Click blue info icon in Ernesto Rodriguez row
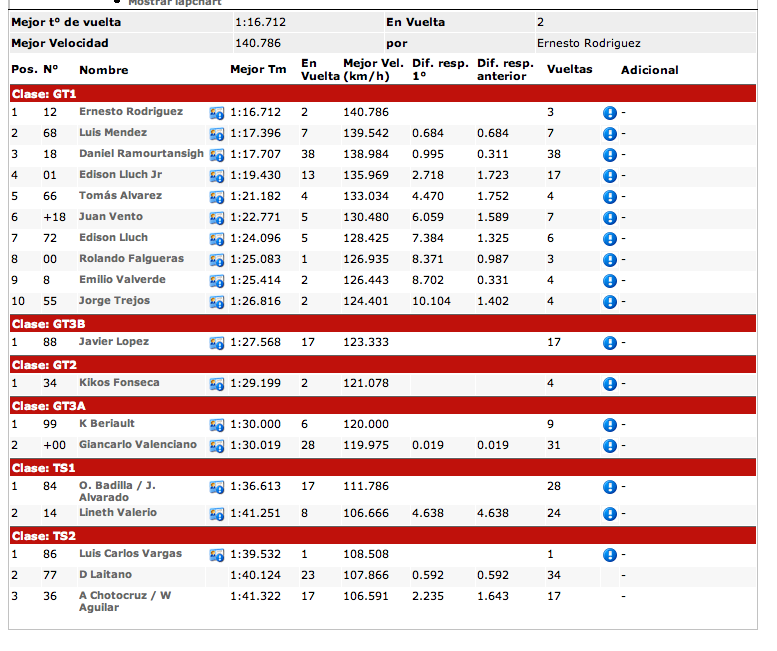The height and width of the screenshot is (651, 777). pos(609,113)
